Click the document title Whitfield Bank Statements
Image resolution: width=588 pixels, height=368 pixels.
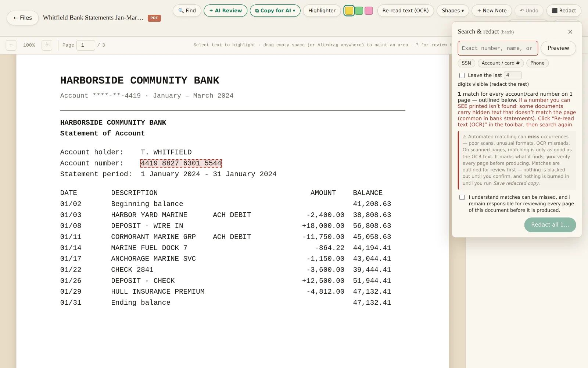click(x=93, y=18)
